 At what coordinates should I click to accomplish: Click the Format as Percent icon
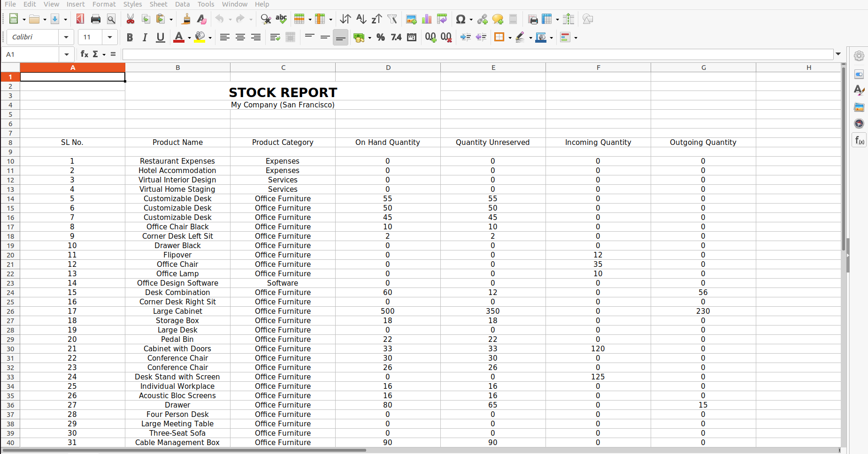click(x=381, y=38)
